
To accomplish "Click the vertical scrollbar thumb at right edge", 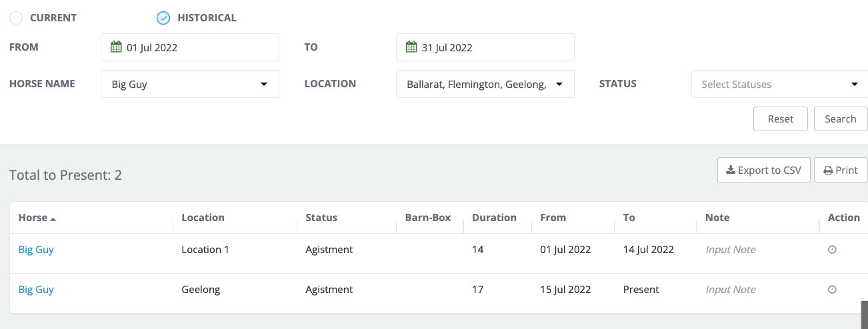I will click(x=865, y=314).
